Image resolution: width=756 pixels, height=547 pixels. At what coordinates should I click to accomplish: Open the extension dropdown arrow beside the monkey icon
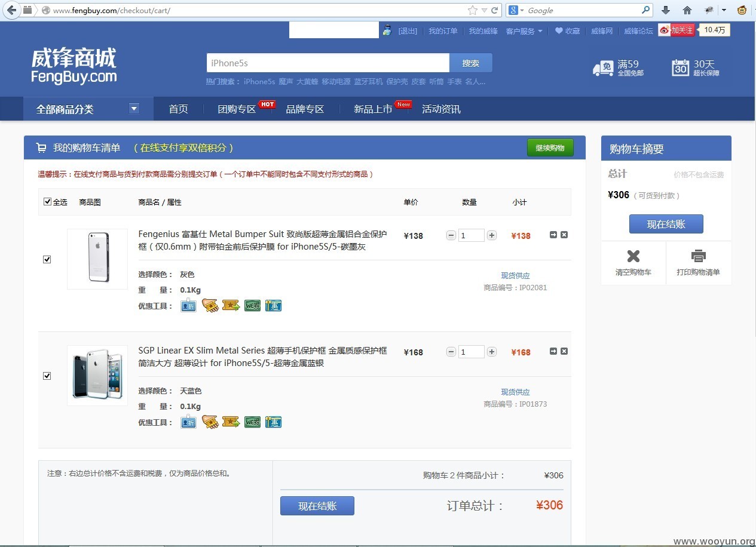(x=724, y=10)
